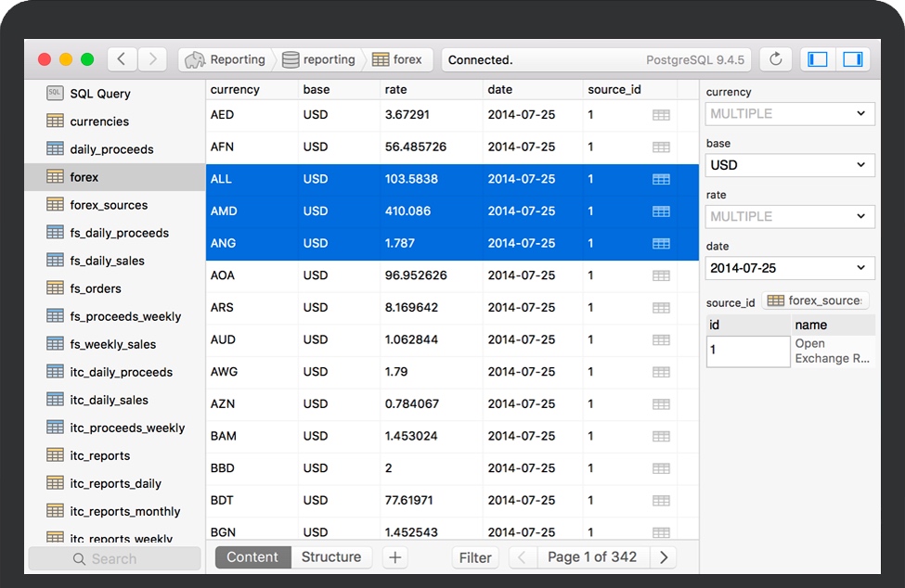Open the forex_sources linked table button
This screenshot has width=905, height=588.
[x=815, y=300]
